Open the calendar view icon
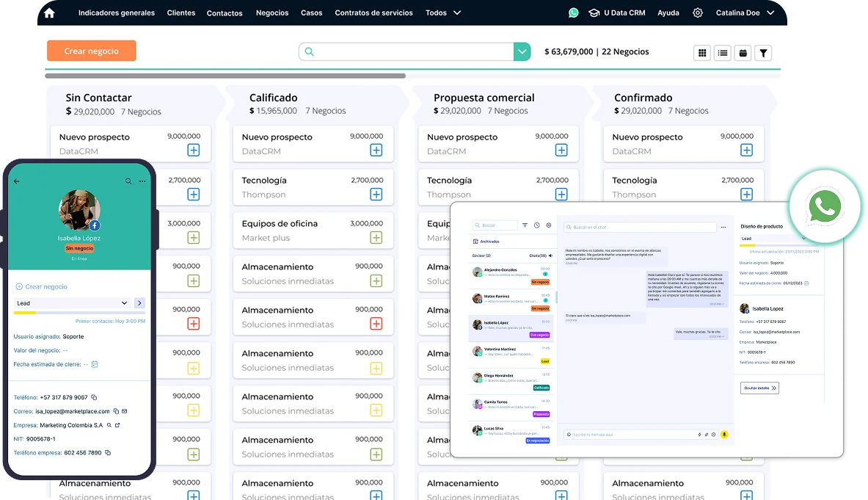 click(x=743, y=53)
